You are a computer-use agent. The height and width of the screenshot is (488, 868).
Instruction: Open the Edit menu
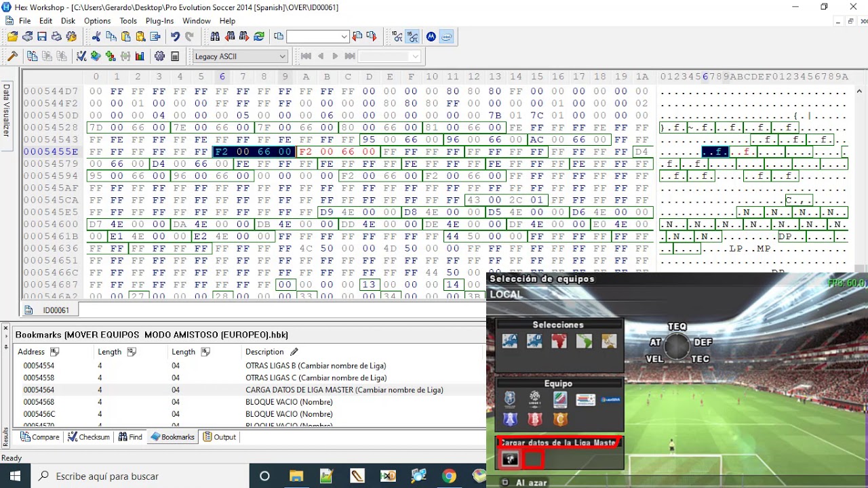[45, 21]
